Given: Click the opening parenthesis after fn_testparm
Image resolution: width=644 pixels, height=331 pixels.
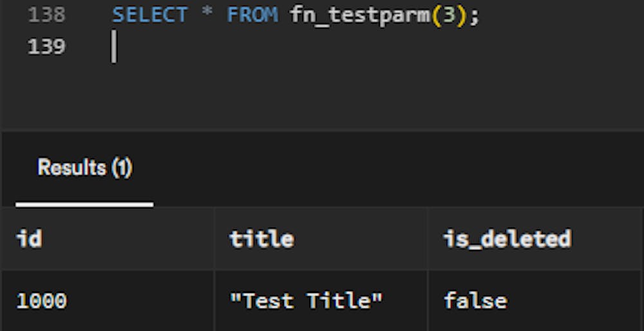Looking at the screenshot, I should [x=435, y=14].
